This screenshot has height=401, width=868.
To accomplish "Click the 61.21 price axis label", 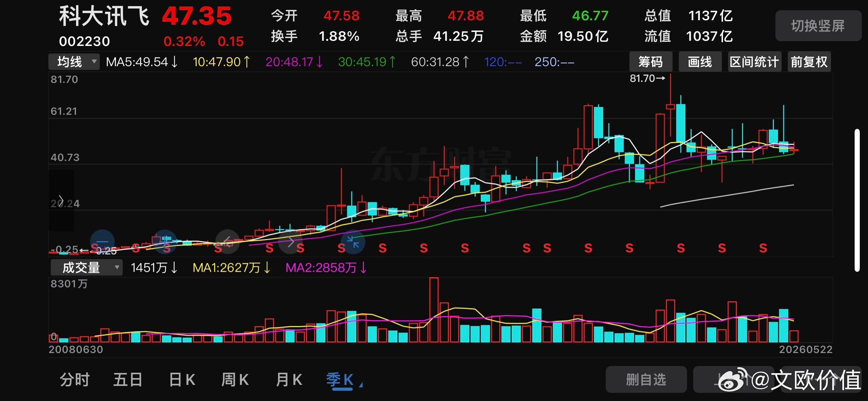I will [x=64, y=111].
